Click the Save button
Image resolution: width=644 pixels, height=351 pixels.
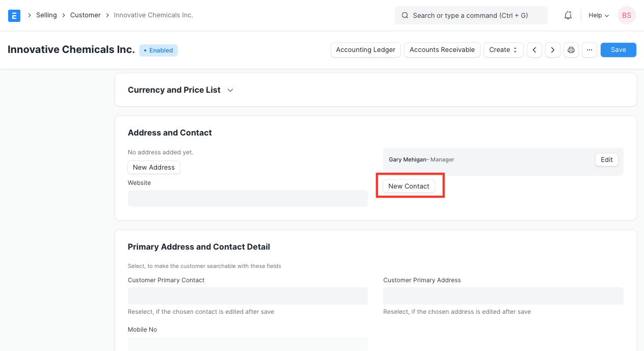(618, 50)
